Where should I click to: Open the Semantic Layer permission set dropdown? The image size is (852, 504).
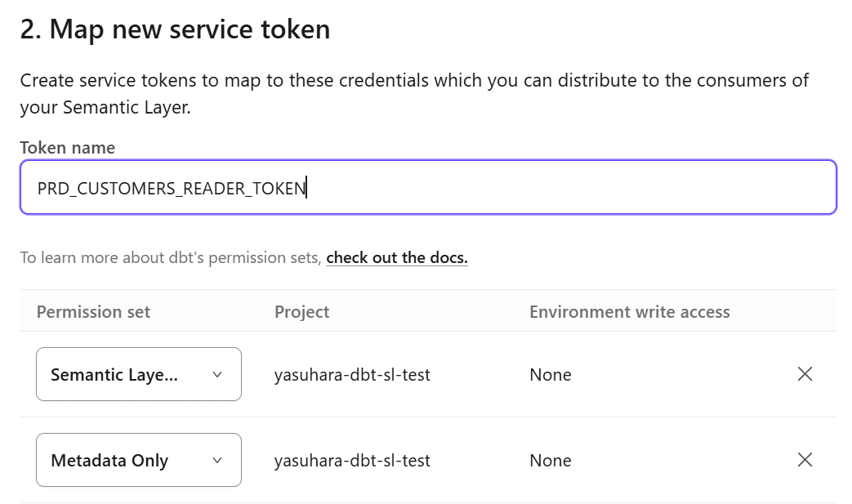pyautogui.click(x=139, y=374)
